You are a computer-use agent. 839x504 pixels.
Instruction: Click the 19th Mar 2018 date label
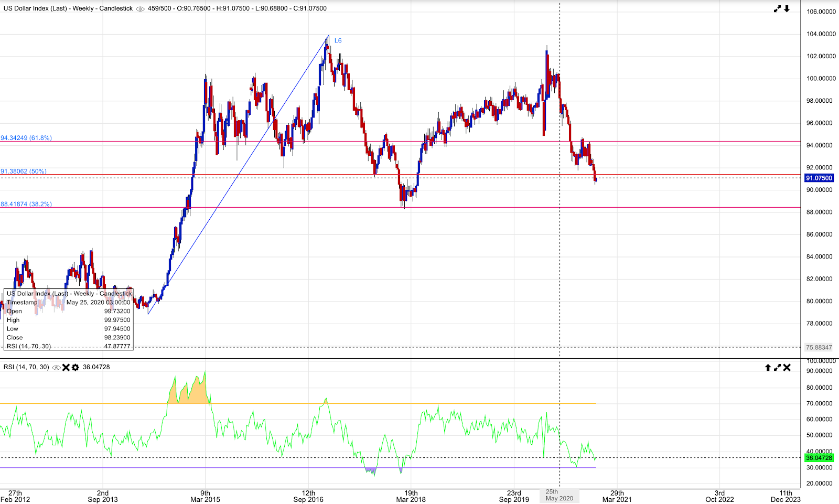(x=411, y=496)
